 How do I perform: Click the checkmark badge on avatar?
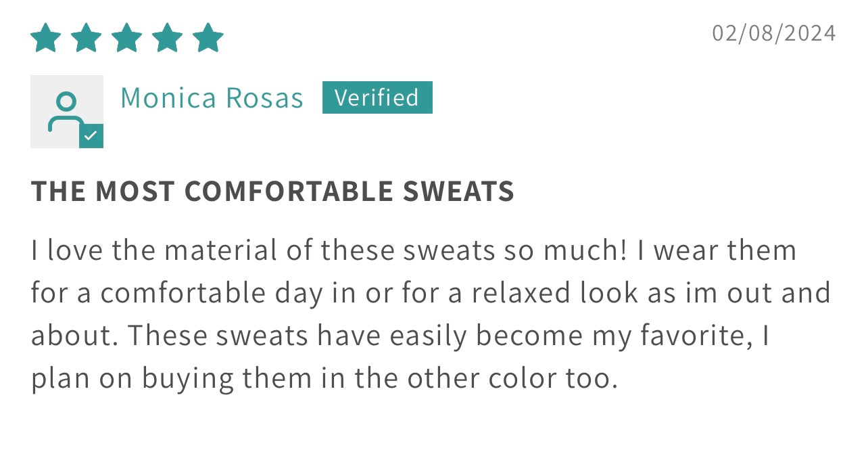pyautogui.click(x=91, y=136)
